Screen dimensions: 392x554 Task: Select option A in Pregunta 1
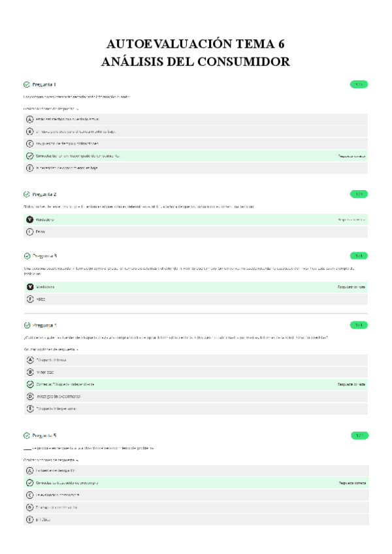click(x=30, y=119)
